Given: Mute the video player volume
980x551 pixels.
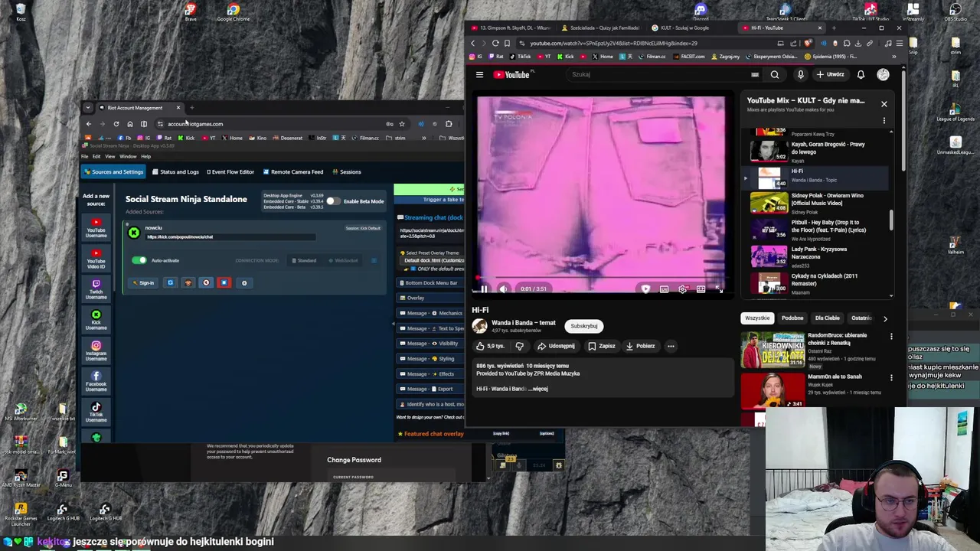Looking at the screenshot, I should pyautogui.click(x=503, y=289).
